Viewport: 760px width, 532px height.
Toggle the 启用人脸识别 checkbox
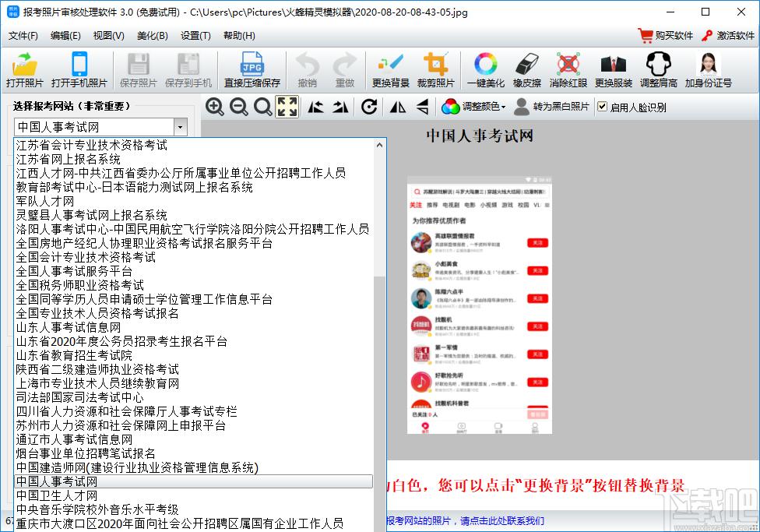tap(603, 107)
